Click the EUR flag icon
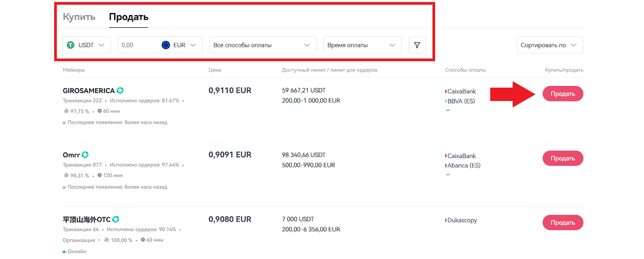Image resolution: width=644 pixels, height=259 pixels. click(x=166, y=45)
